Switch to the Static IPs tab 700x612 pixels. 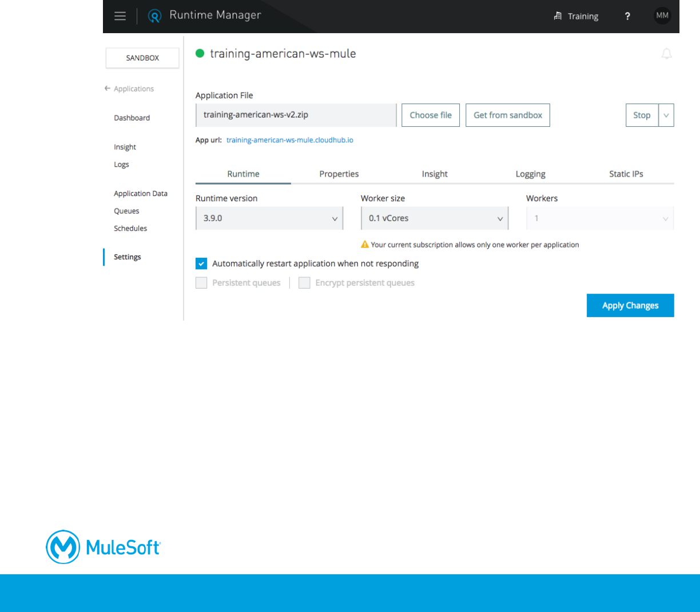coord(626,174)
